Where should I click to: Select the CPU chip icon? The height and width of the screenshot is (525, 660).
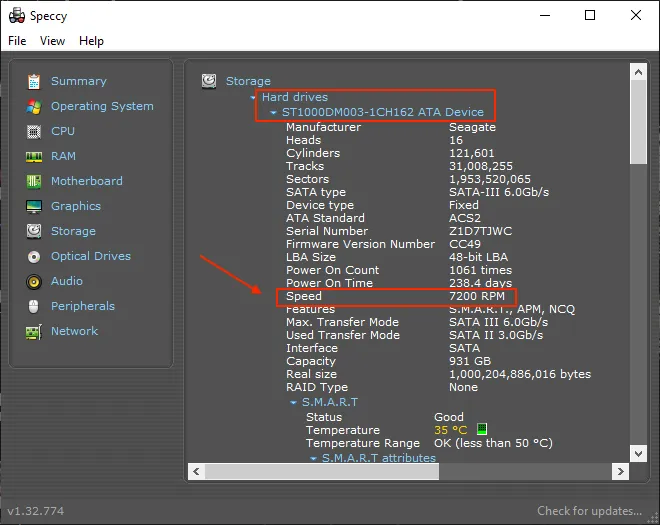tap(34, 131)
